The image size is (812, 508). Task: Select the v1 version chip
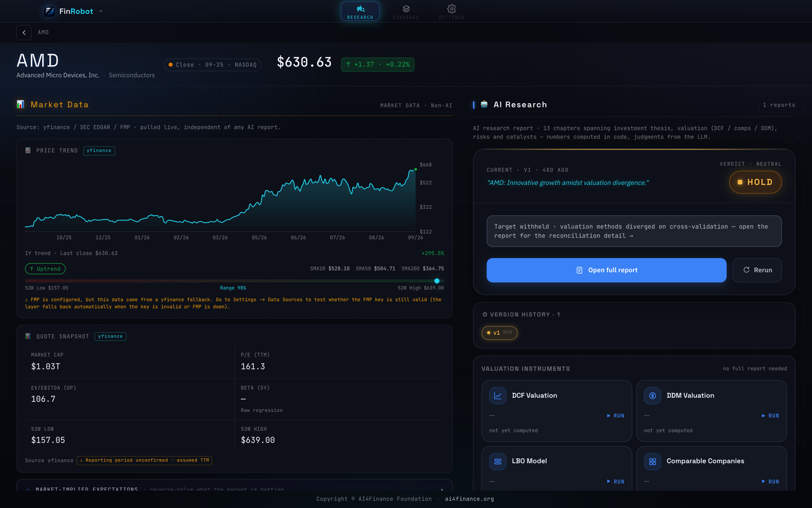(499, 333)
